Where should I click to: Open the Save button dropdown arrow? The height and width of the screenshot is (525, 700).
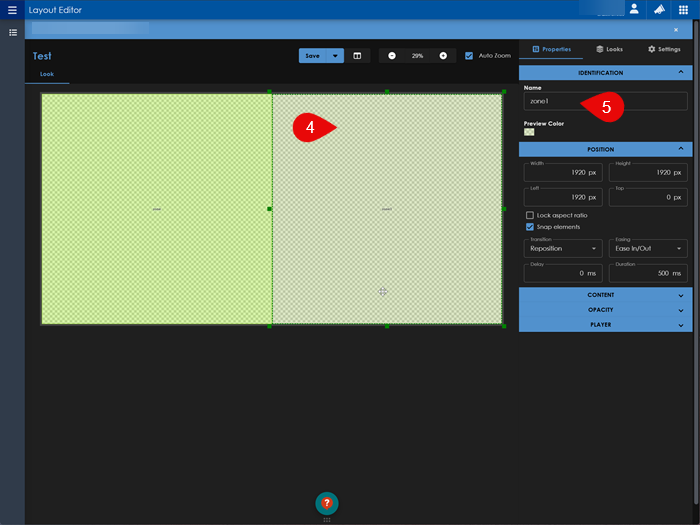(336, 56)
